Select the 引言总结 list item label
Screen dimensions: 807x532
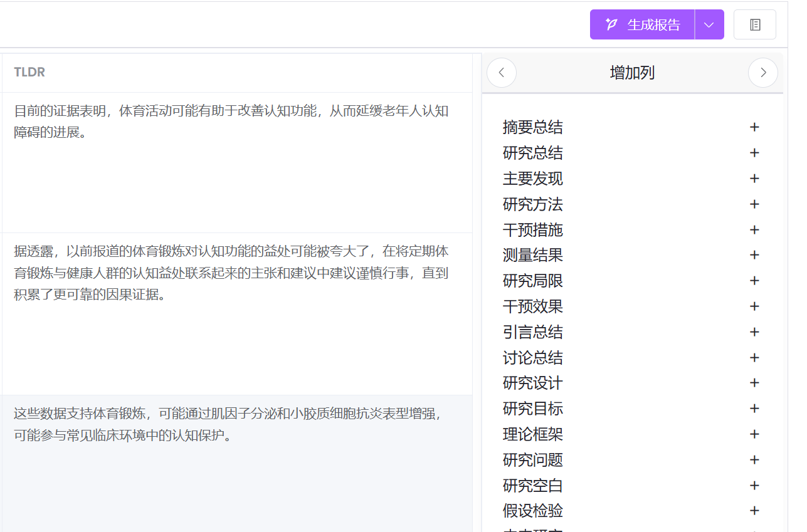point(533,332)
